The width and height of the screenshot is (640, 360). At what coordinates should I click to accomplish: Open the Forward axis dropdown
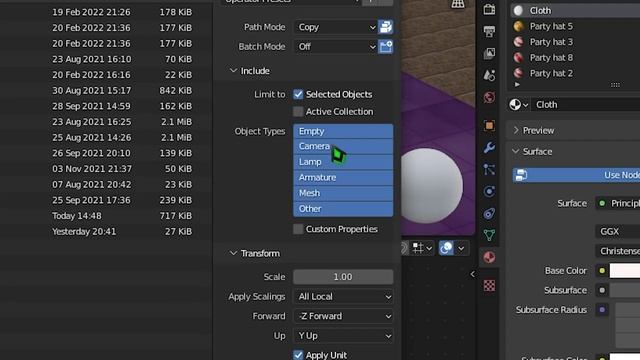pos(343,316)
